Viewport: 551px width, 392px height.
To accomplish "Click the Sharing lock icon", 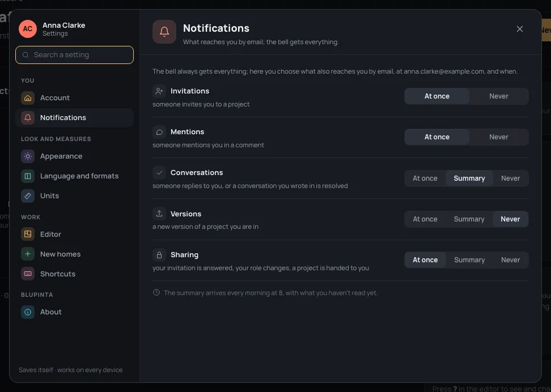I will point(159,255).
